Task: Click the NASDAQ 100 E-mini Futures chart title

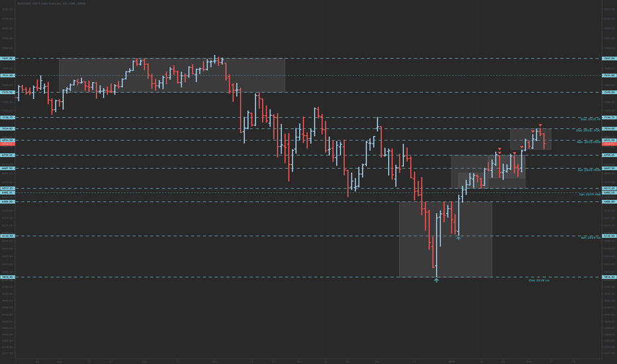Action: 51,3
